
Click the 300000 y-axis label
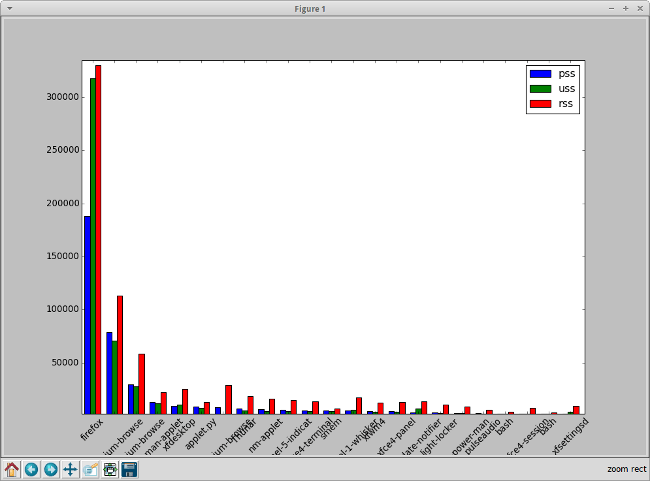click(x=62, y=97)
